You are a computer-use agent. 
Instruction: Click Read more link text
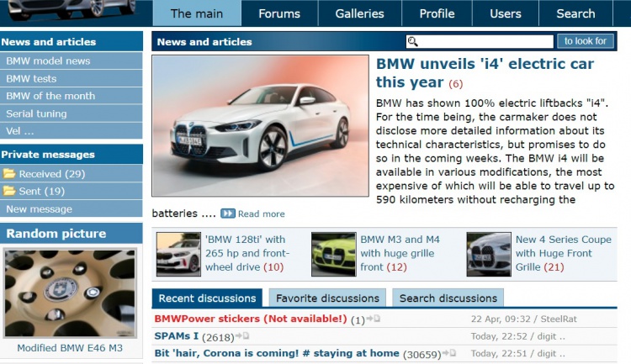click(261, 214)
